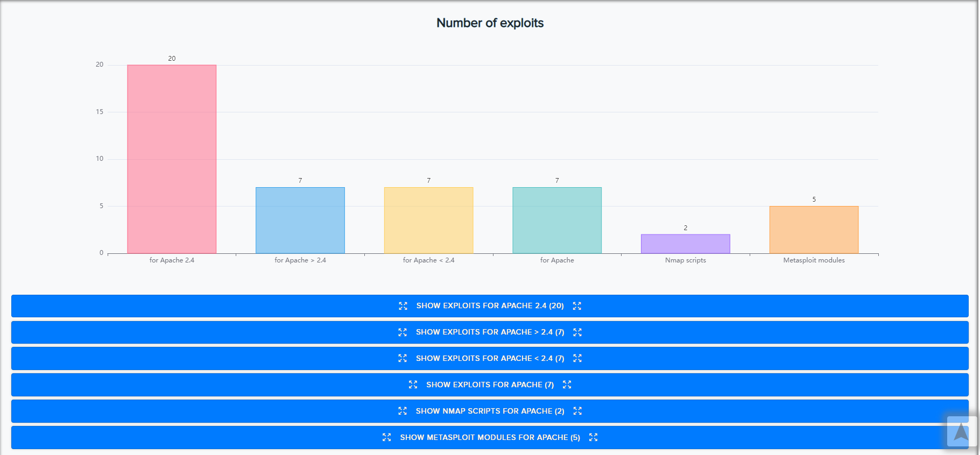Click the expand icon left of "Show Metasploit Modules for Apache (5)"
This screenshot has height=455, width=980.
[x=386, y=437]
